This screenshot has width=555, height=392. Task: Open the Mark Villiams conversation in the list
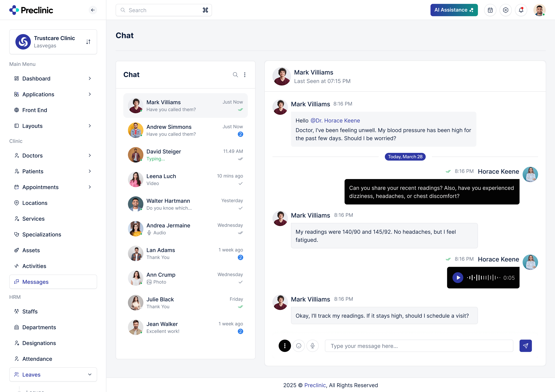coord(185,106)
